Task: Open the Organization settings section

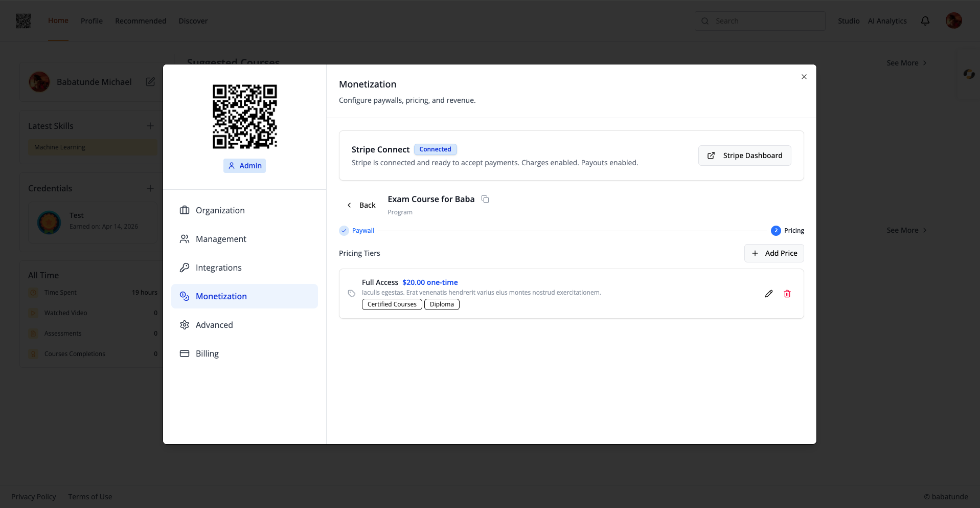Action: pos(244,210)
